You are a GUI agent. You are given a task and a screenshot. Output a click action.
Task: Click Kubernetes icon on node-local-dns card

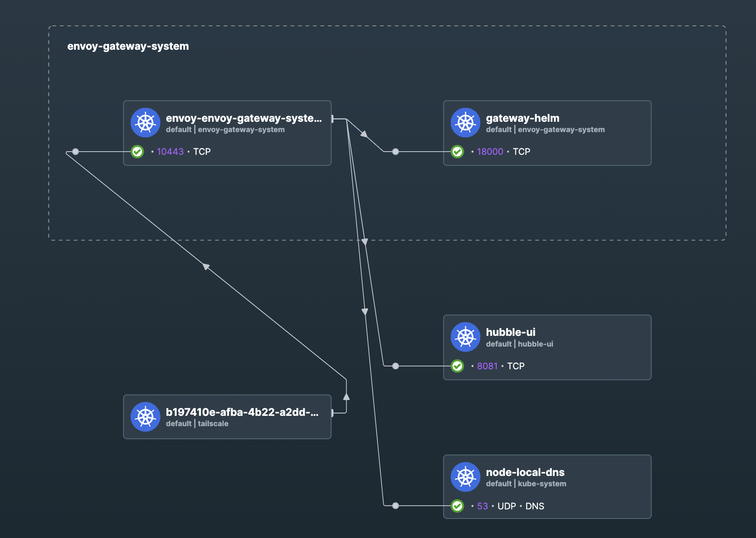[x=466, y=477]
